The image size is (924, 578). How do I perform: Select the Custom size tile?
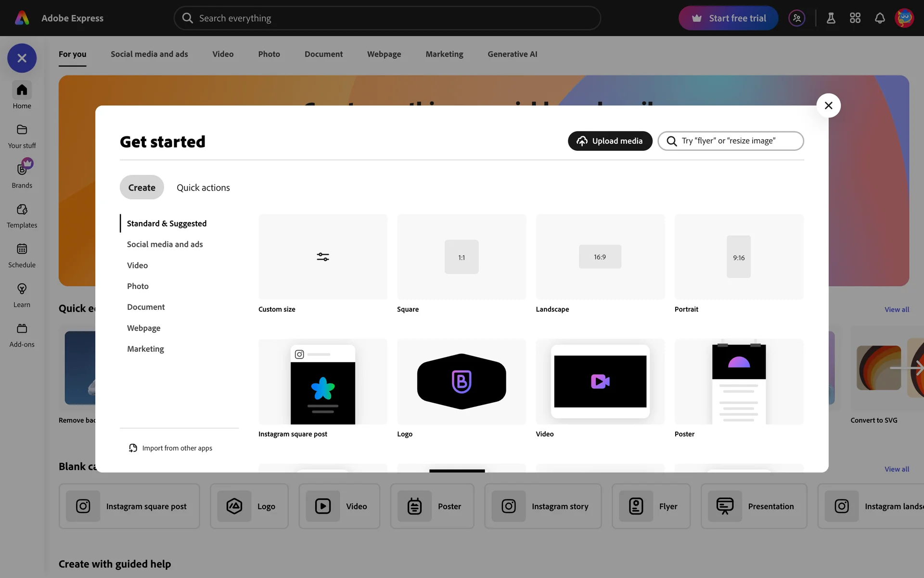pyautogui.click(x=322, y=257)
